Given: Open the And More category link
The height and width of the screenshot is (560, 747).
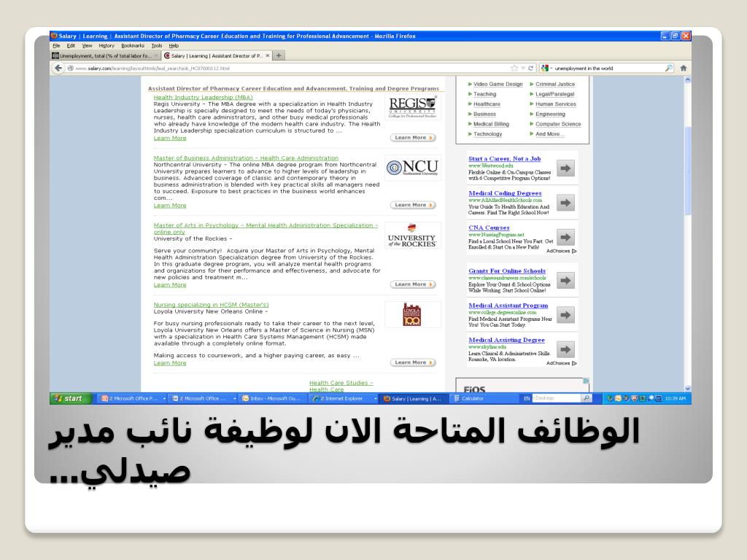Looking at the screenshot, I should [x=549, y=134].
